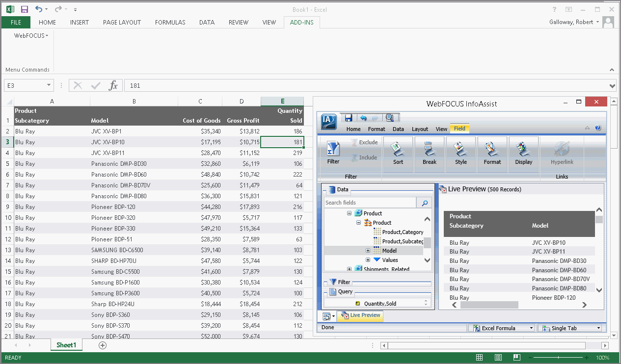This screenshot has width=621, height=364.
Task: Click the zoom level 100% in status bar
Action: pyautogui.click(x=602, y=358)
